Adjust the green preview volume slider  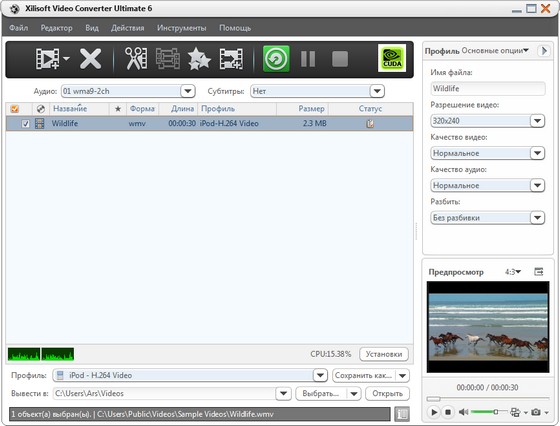[489, 412]
